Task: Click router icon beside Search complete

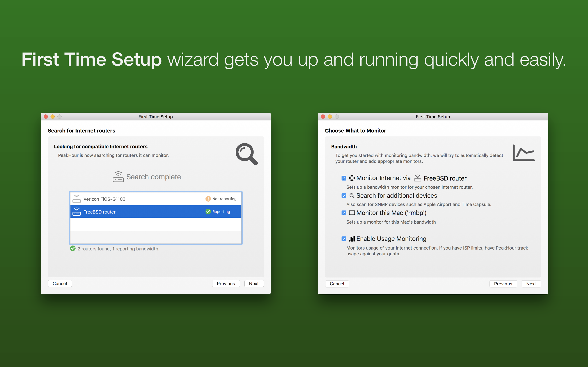Action: pyautogui.click(x=118, y=177)
